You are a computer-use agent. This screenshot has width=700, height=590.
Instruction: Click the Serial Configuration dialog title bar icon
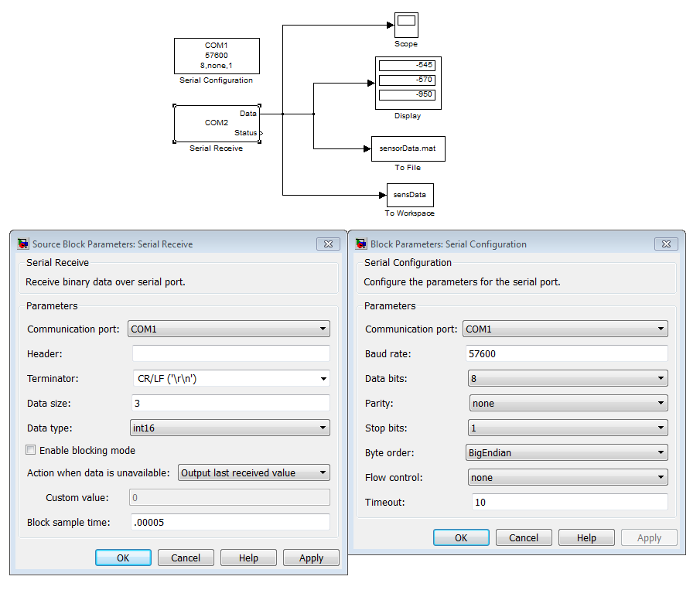360,244
